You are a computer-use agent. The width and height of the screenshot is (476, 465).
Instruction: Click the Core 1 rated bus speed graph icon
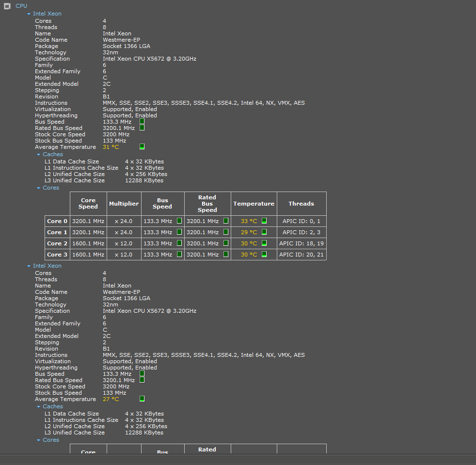[x=226, y=232]
